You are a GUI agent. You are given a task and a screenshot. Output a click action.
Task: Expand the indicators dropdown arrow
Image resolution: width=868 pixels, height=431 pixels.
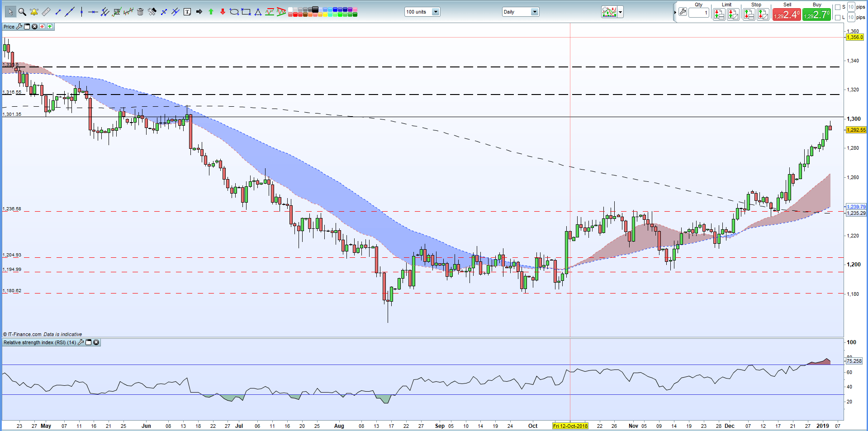click(x=620, y=12)
